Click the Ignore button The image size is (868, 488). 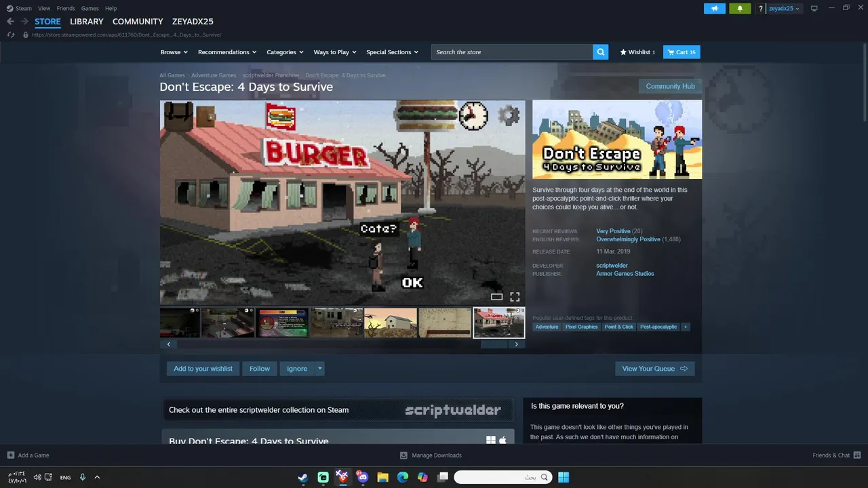coord(297,369)
